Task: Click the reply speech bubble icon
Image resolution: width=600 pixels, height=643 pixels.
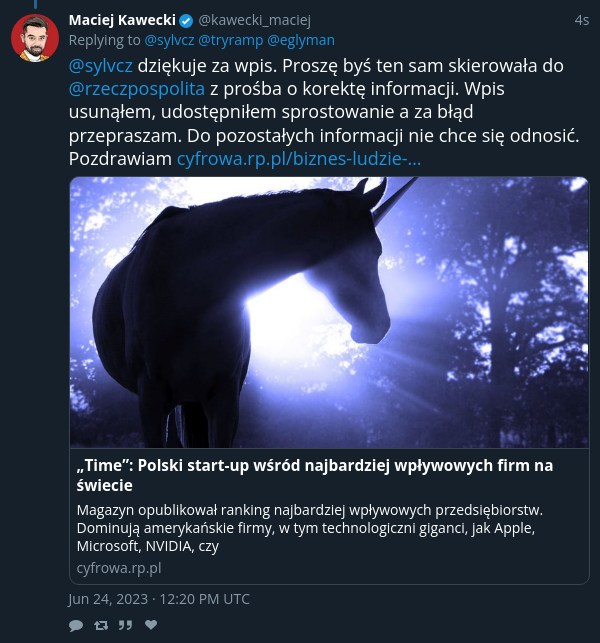Action: (76, 625)
